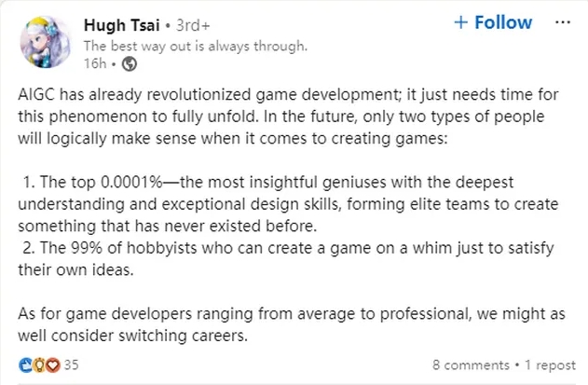Open the three-dot post options menu
588x385 pixels.
[563, 22]
